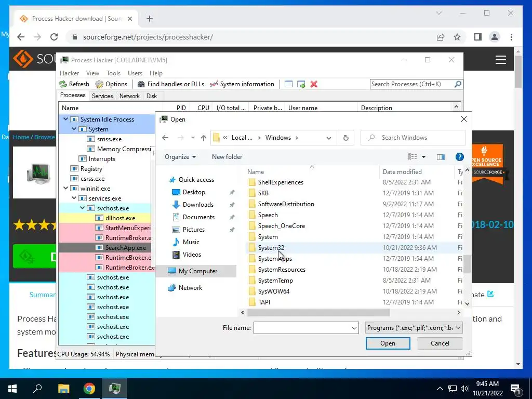Image resolution: width=532 pixels, height=399 pixels.
Task: Open File Explorer from the taskbar
Action: point(63,389)
